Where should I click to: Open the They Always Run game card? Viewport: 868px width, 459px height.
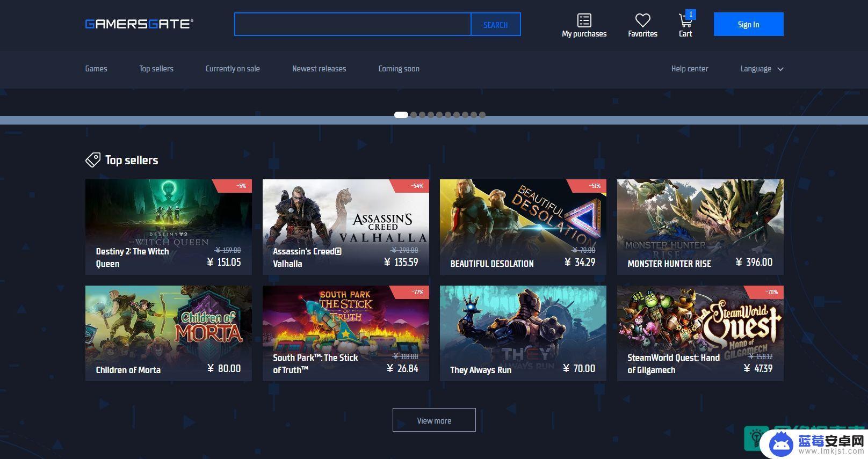point(523,333)
